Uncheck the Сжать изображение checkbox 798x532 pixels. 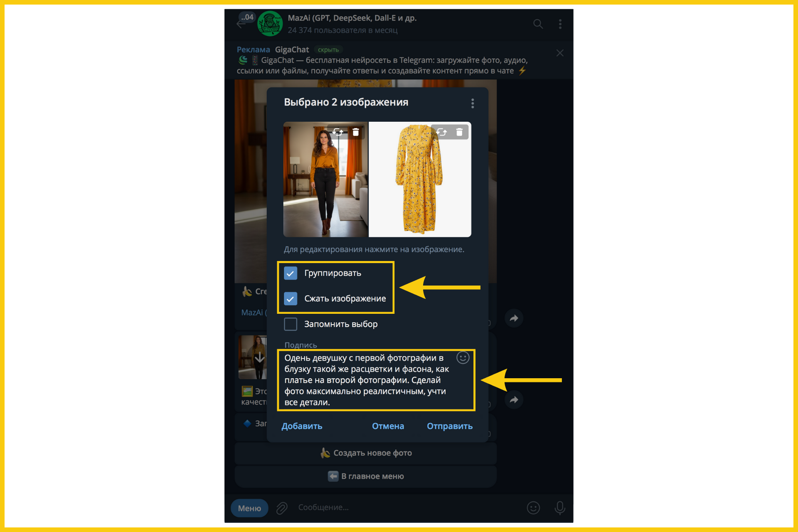291,298
